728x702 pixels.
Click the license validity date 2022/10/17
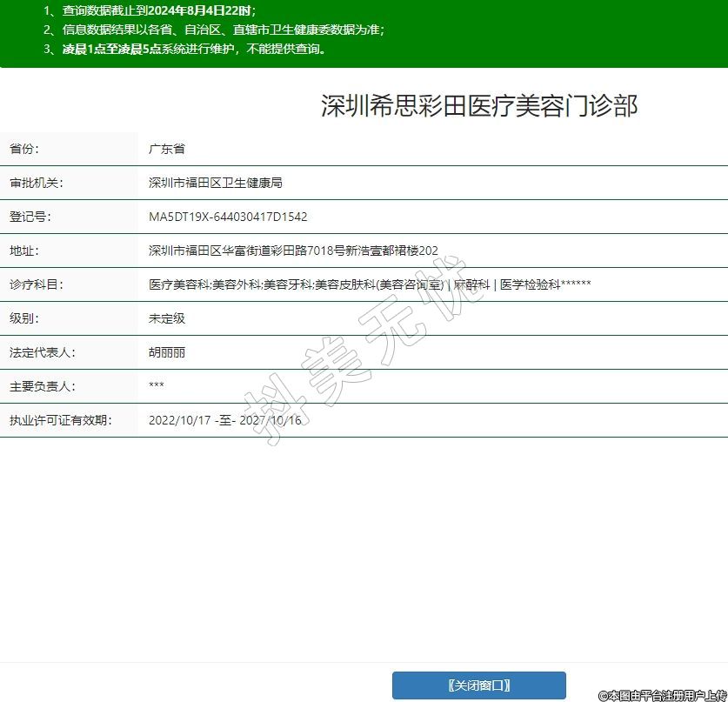pos(180,420)
